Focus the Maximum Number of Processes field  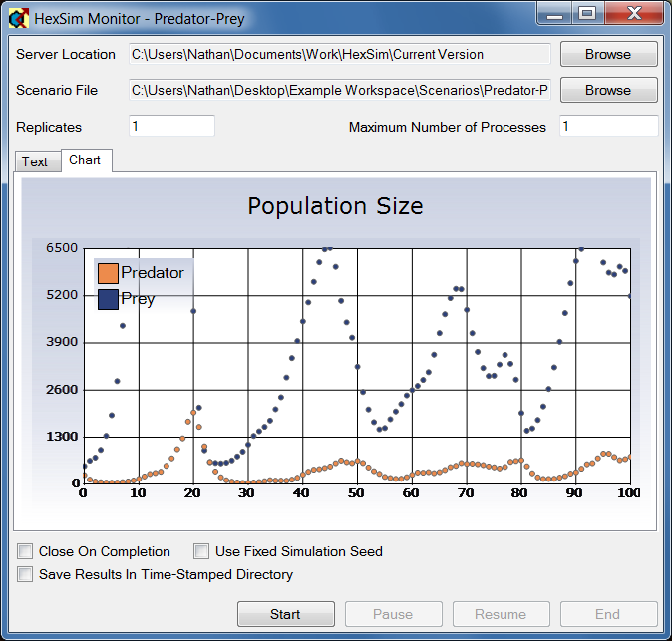[x=608, y=126]
